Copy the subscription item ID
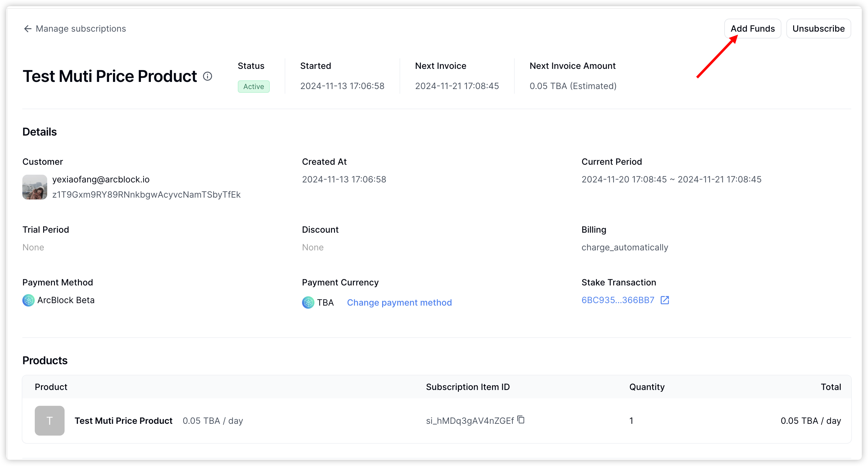Screen dimensions: 868x466 coord(521,420)
